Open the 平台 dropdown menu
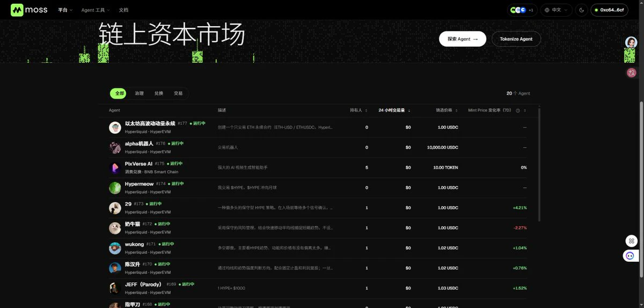The height and width of the screenshot is (308, 644). pyautogui.click(x=65, y=10)
